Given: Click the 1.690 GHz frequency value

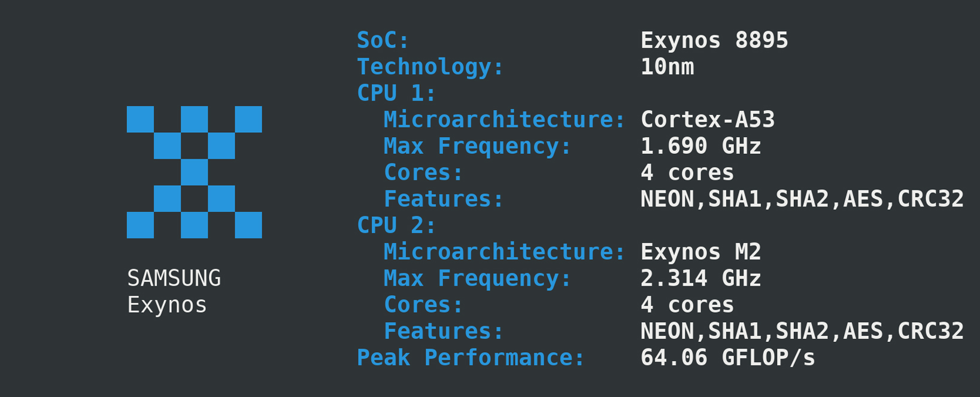Looking at the screenshot, I should pos(700,146).
